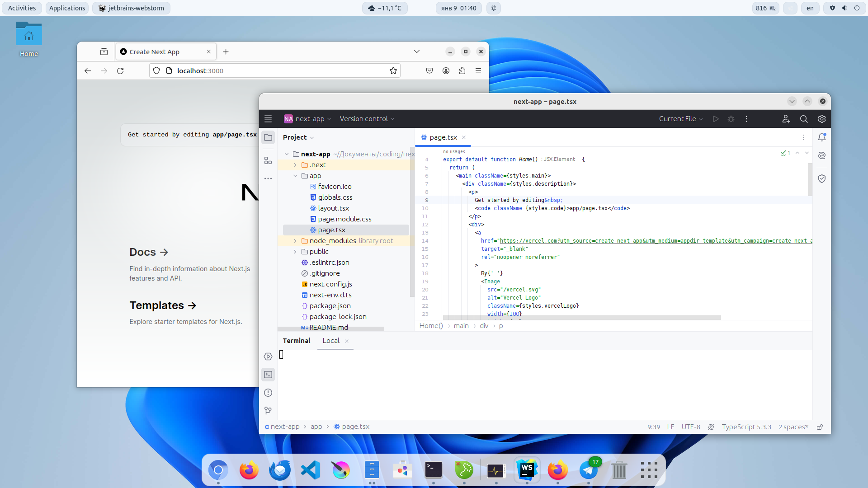Open Services tool window icon
The width and height of the screenshot is (868, 488).
[x=268, y=357]
